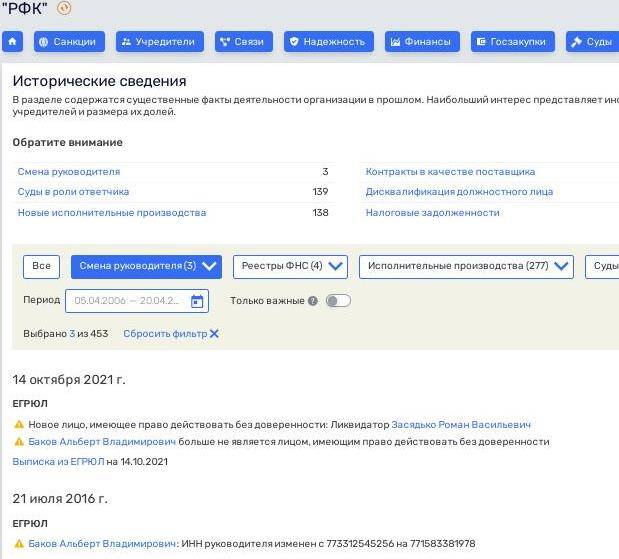The image size is (619, 559).
Task: Toggle the "Только важные" switch
Action: coord(338,301)
